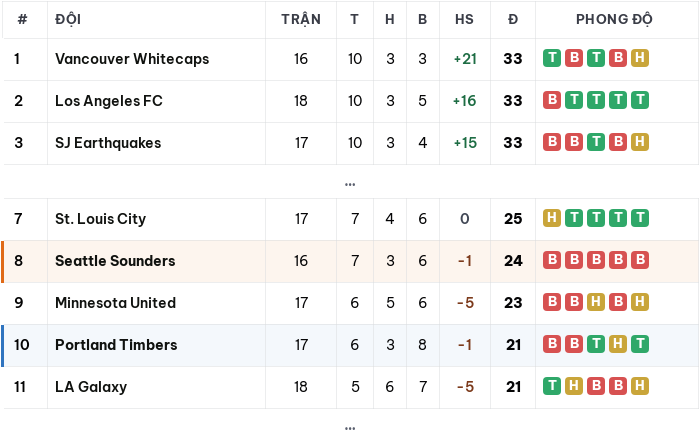Click the ĐỘI column header
Viewport: 700px width, 443px height.
(68, 19)
